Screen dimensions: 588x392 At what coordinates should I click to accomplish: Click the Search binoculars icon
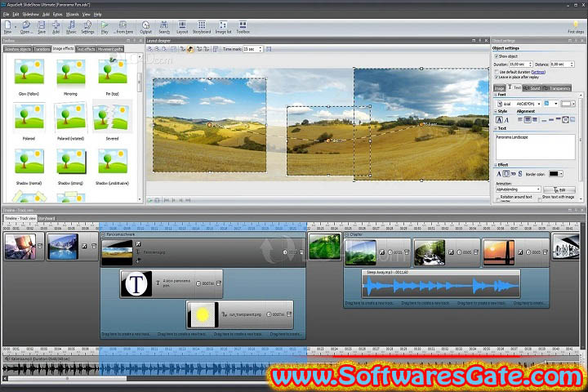[x=164, y=28]
